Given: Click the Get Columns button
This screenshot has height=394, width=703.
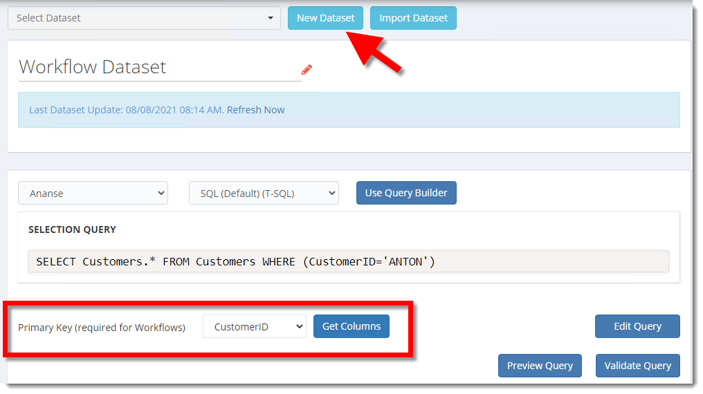Looking at the screenshot, I should pos(352,326).
